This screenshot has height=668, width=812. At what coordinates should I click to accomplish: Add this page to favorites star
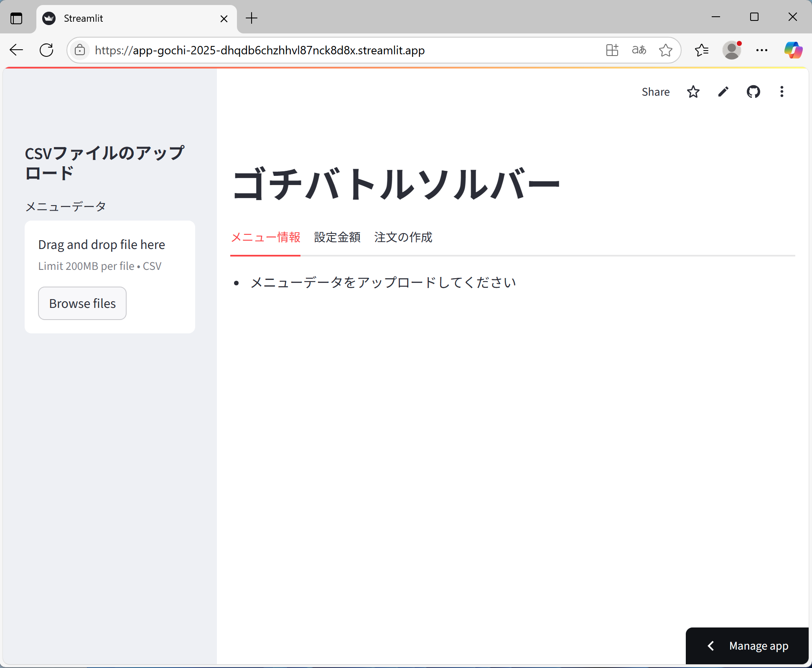(665, 50)
